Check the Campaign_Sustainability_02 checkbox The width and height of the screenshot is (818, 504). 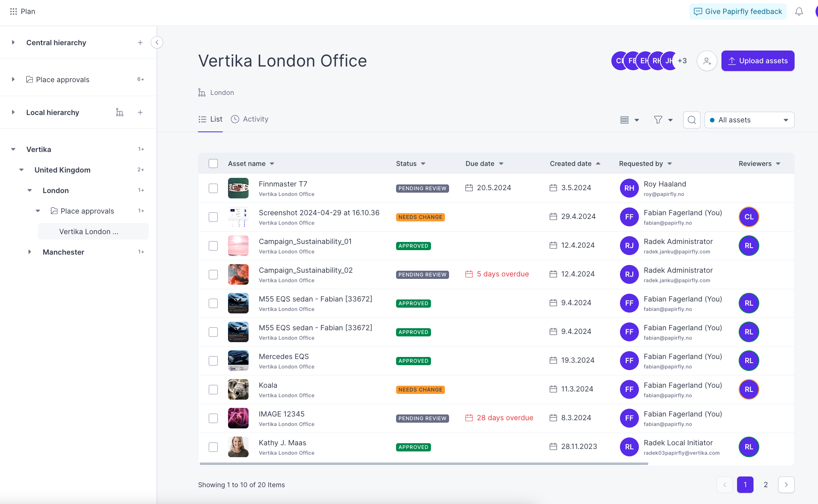(x=213, y=274)
